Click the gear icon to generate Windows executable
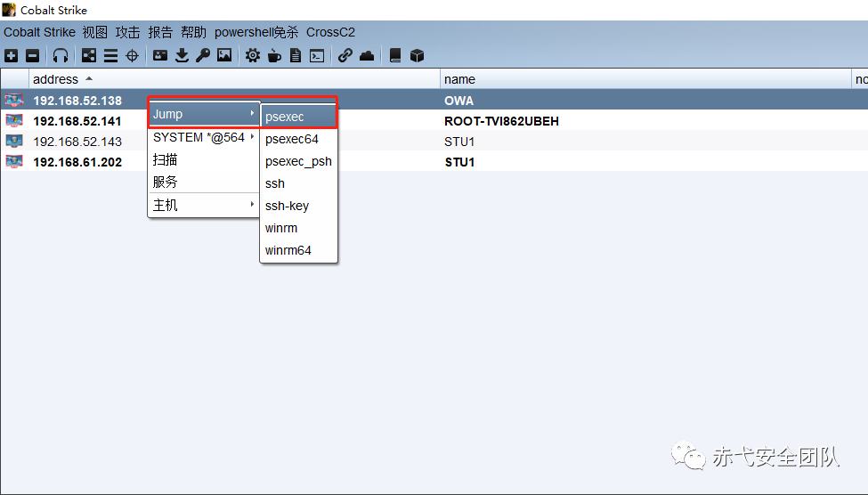 pos(253,55)
